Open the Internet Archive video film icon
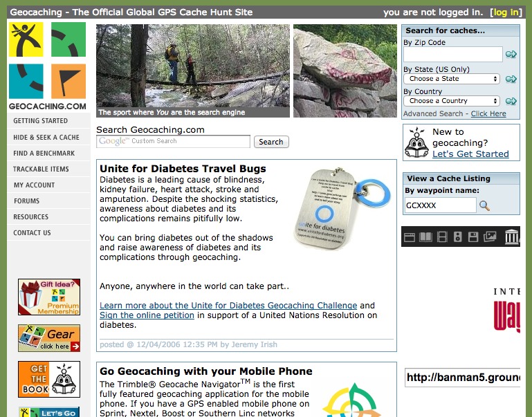532x417 pixels. [442, 237]
